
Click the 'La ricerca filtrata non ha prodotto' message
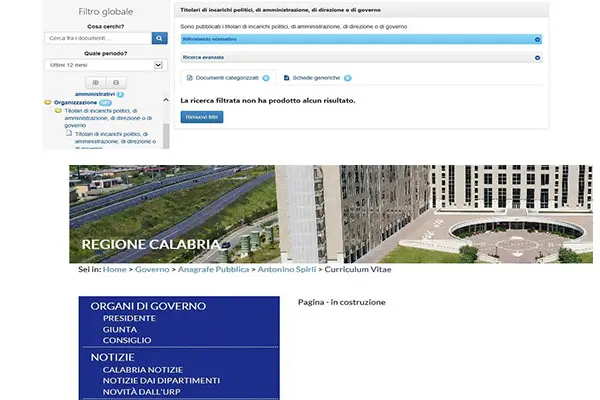click(x=267, y=100)
